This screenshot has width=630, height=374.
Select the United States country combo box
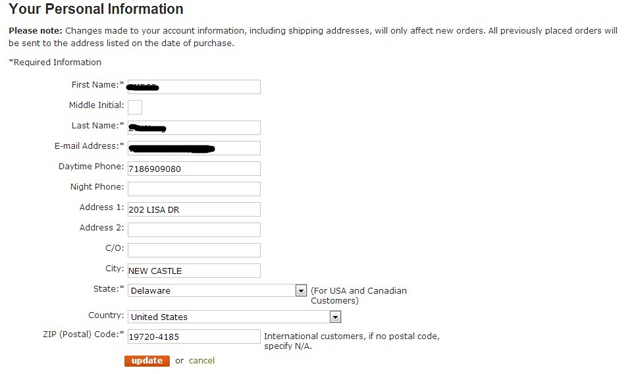coord(235,317)
